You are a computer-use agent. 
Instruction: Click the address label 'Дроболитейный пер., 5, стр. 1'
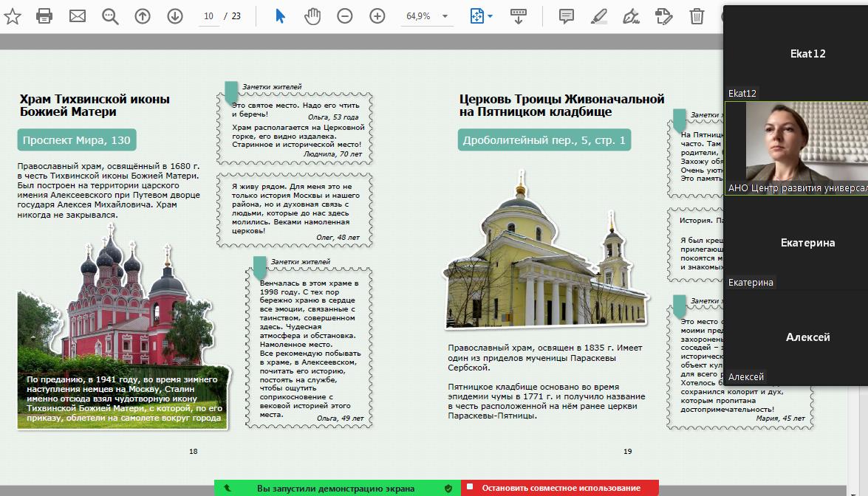[544, 140]
